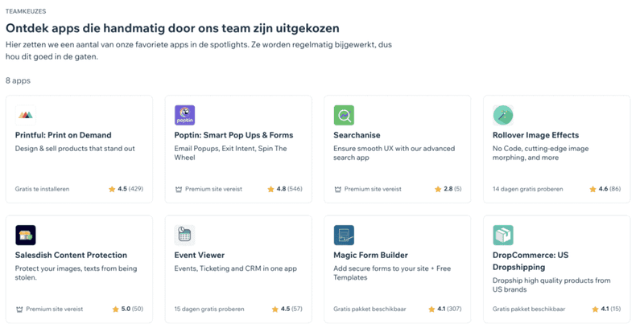The image size is (644, 336).
Task: Open the Printful: Print on Demand title
Action: pos(63,135)
